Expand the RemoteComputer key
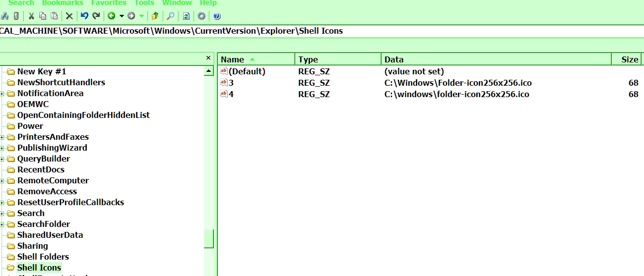This screenshot has height=276, width=644. pos(2,181)
